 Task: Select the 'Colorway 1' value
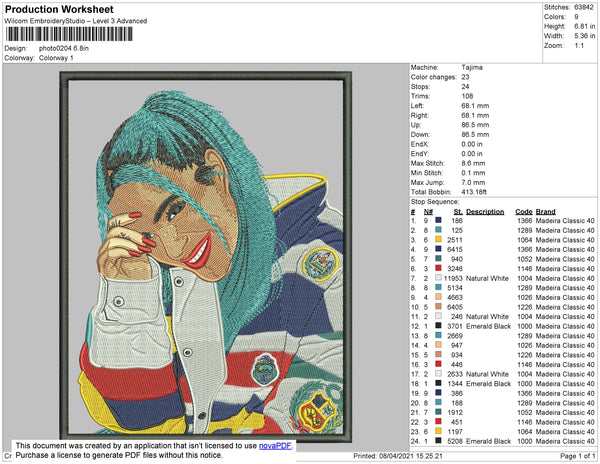[56, 58]
